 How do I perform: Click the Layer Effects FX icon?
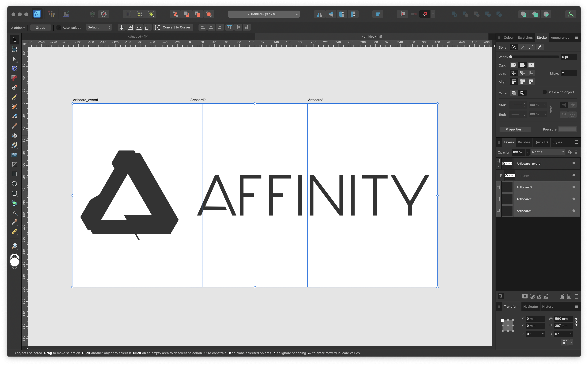(539, 296)
